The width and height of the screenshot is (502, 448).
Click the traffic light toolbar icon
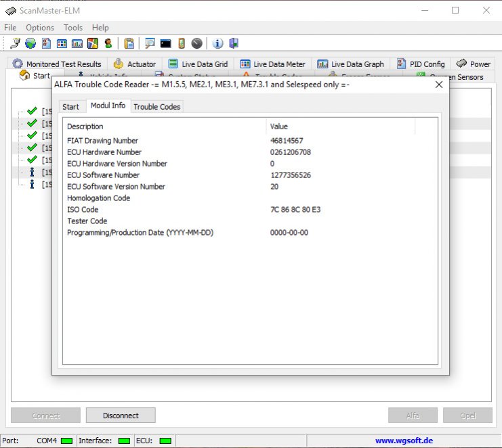click(108, 43)
